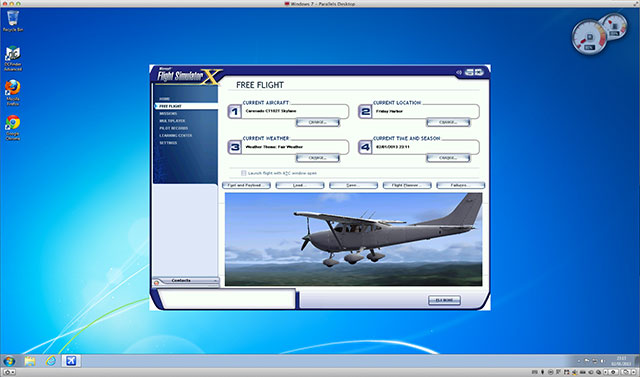Image resolution: width=640 pixels, height=377 pixels.
Task: Open Windows Explorer folder on taskbar
Action: click(30, 361)
